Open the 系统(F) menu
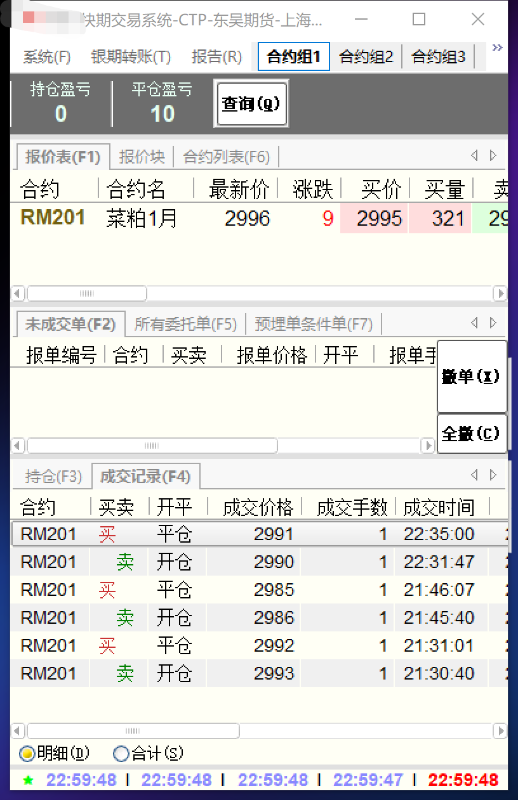The image size is (518, 800). 46,57
